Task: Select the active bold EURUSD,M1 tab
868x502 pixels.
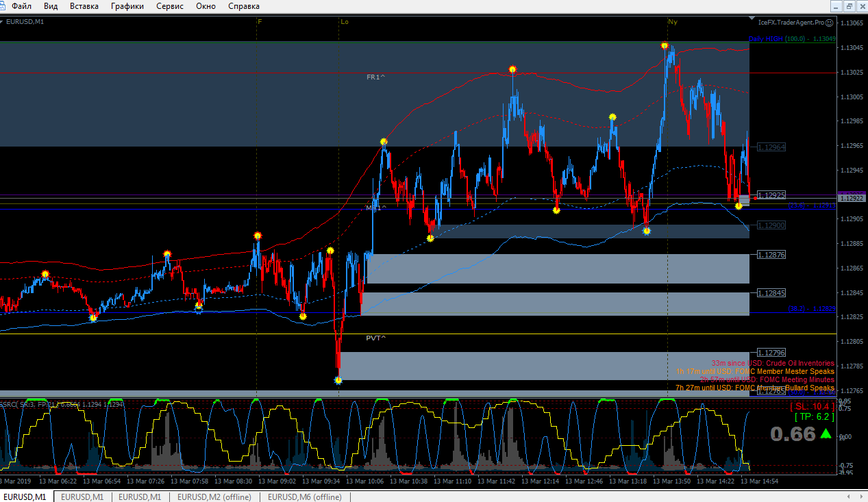Action: [x=25, y=497]
